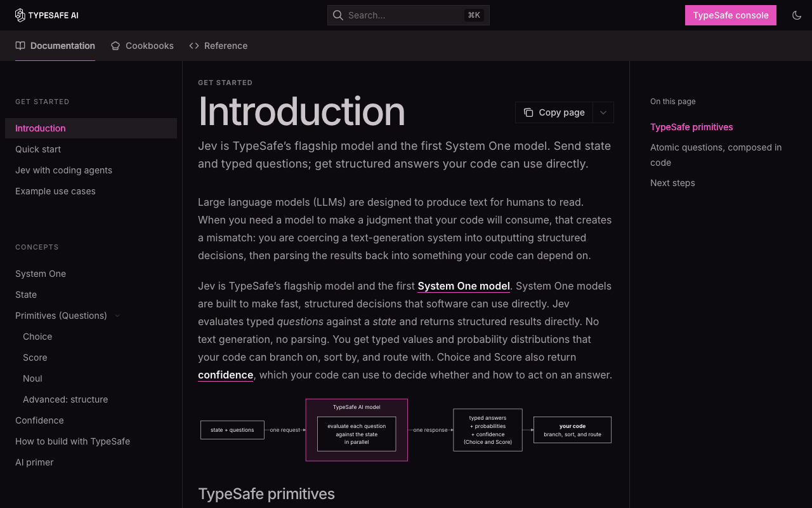Open Primitives (Questions) page
This screenshot has height=508, width=812.
pyautogui.click(x=61, y=316)
